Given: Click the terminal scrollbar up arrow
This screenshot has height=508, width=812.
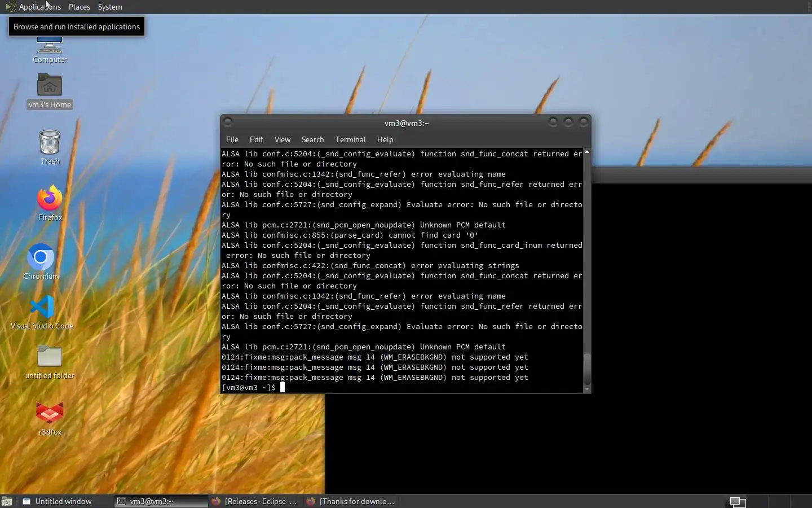Looking at the screenshot, I should click(x=587, y=152).
